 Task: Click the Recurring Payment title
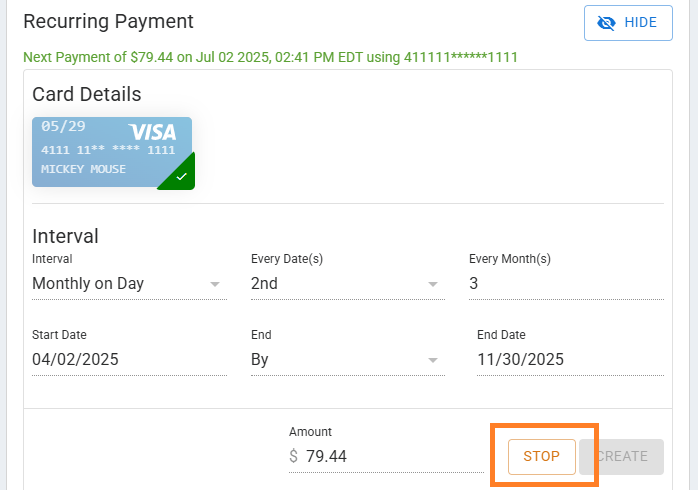click(x=108, y=21)
